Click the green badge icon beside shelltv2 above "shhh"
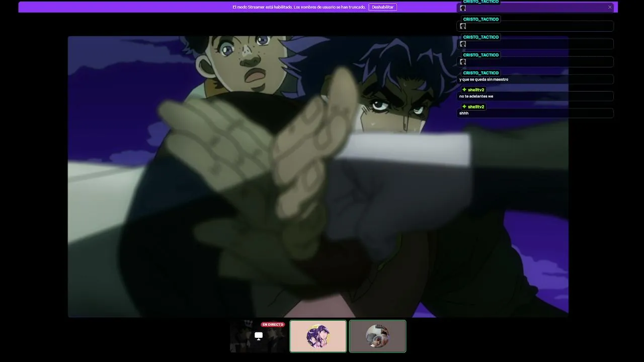The image size is (644, 362). click(464, 107)
